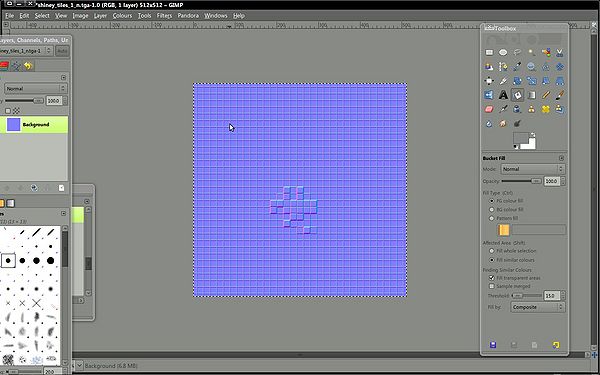
Task: Select the Text tool
Action: click(503, 95)
